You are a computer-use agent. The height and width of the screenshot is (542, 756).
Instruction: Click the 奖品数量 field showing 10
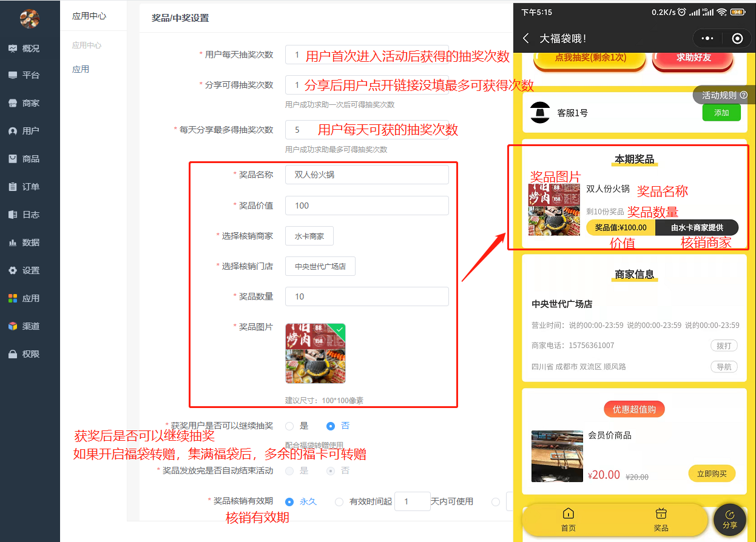367,296
